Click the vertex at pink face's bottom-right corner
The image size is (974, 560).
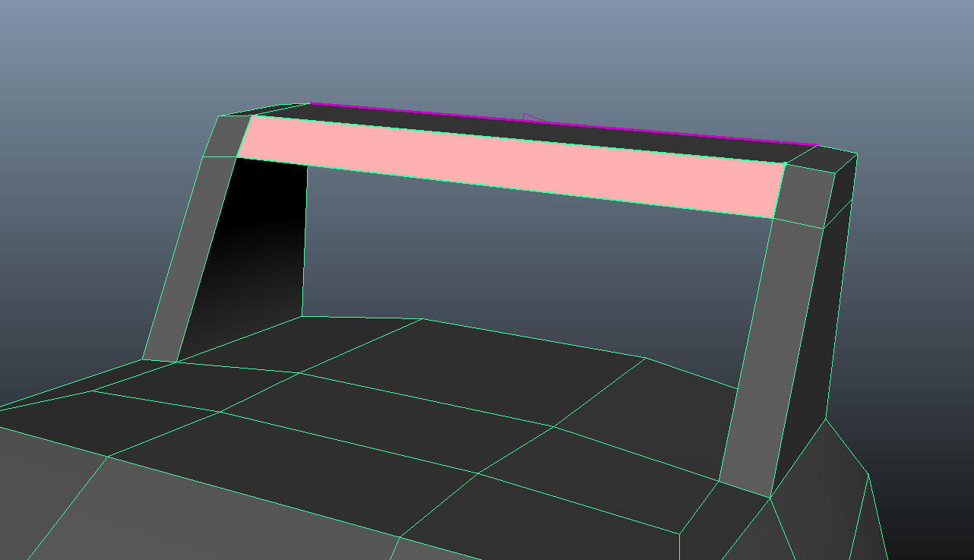coord(773,218)
